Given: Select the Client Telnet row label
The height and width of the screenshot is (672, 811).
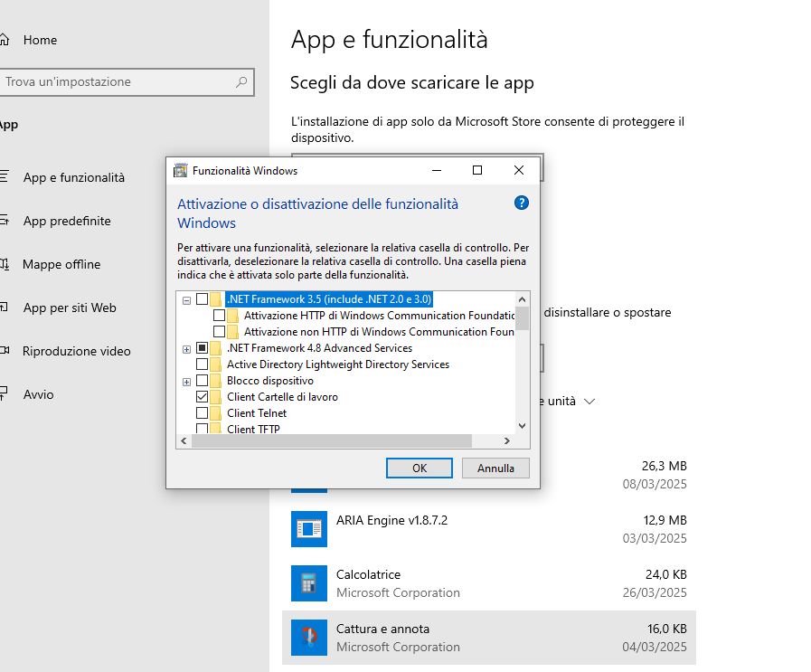Looking at the screenshot, I should 257,412.
